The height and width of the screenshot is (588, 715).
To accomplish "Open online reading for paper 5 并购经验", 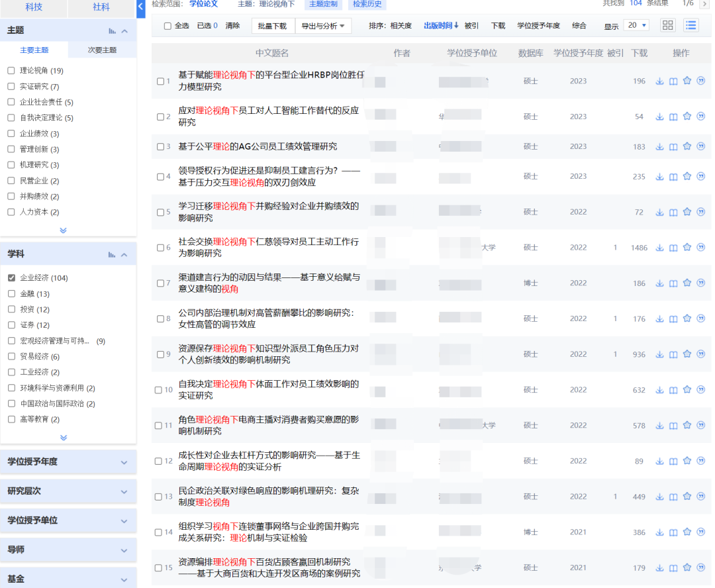I will [x=673, y=212].
